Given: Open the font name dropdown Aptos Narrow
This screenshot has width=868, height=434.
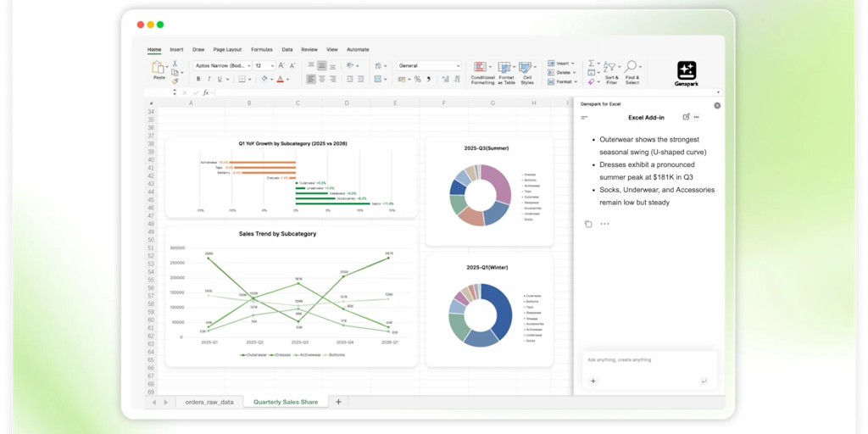Looking at the screenshot, I should pos(223,65).
